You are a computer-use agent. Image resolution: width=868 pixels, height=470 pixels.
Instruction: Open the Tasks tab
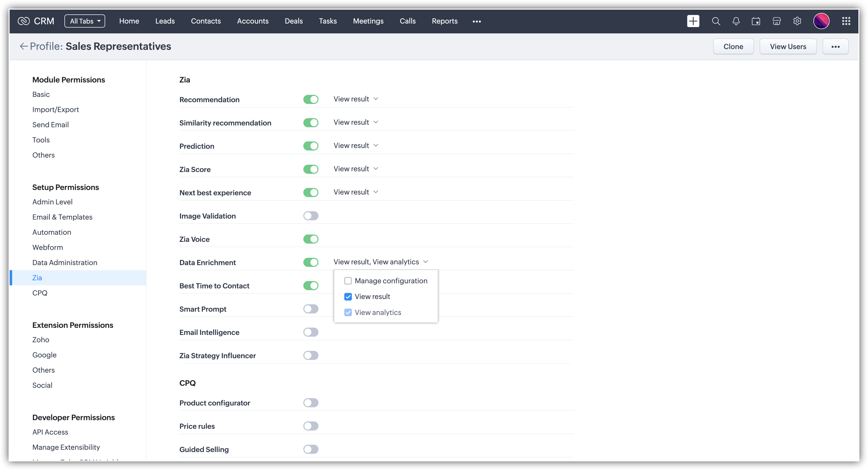click(328, 21)
